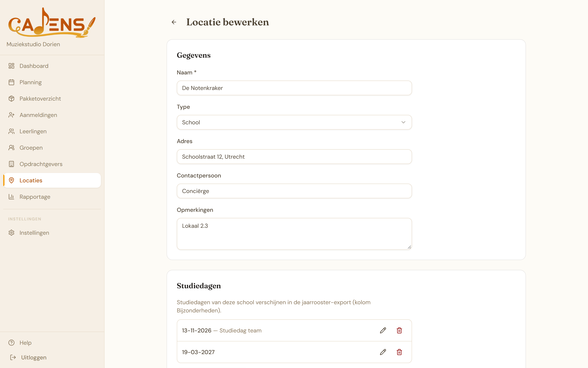Click the Contactpersoon field with Conciërge
The width and height of the screenshot is (588, 368).
[x=294, y=191]
